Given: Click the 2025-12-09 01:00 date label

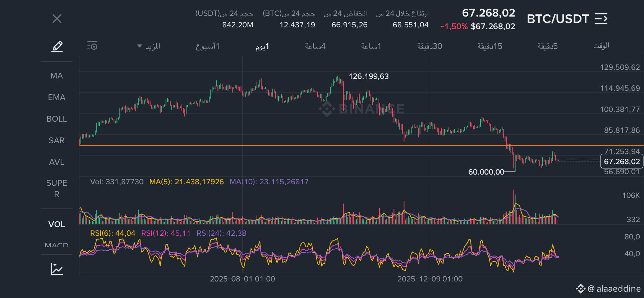Looking at the screenshot, I should click(430, 279).
